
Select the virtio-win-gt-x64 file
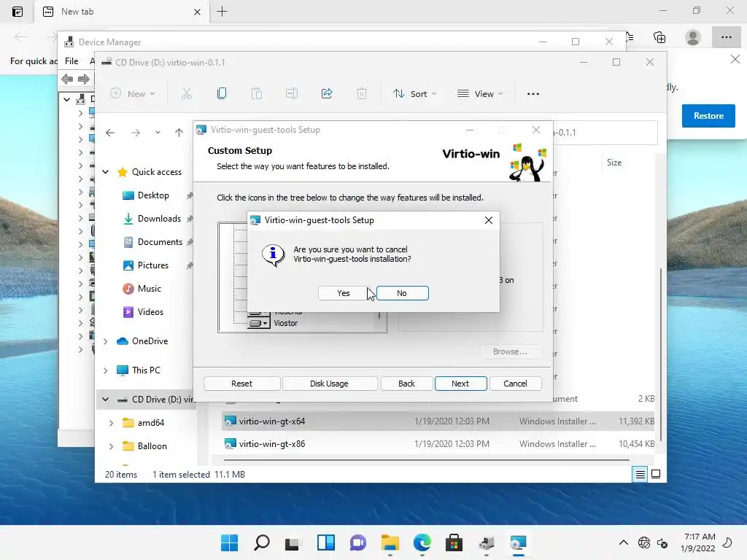click(x=438, y=421)
